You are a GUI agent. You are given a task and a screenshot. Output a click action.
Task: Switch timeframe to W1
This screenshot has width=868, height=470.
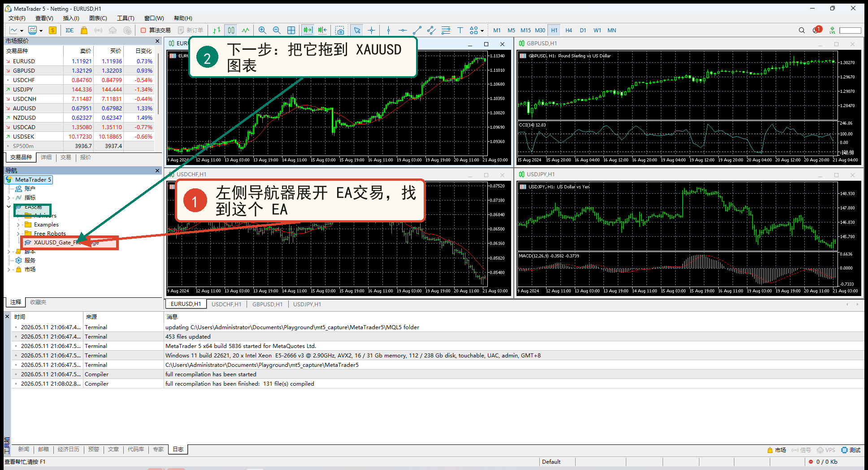click(x=597, y=30)
